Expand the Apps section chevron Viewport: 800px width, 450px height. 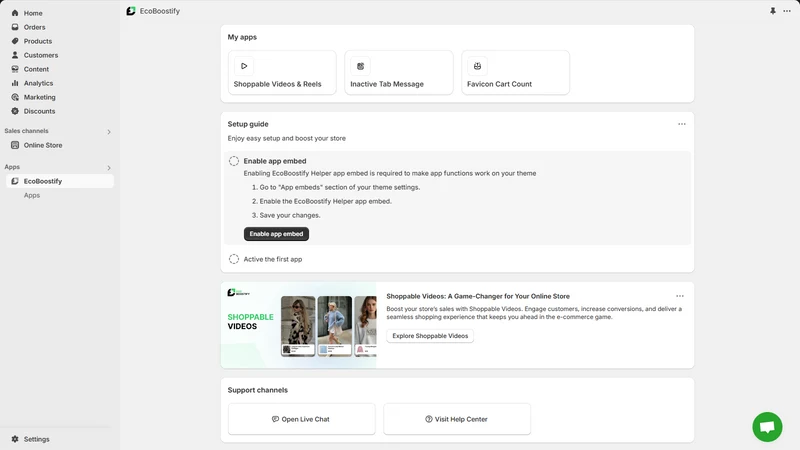click(109, 168)
